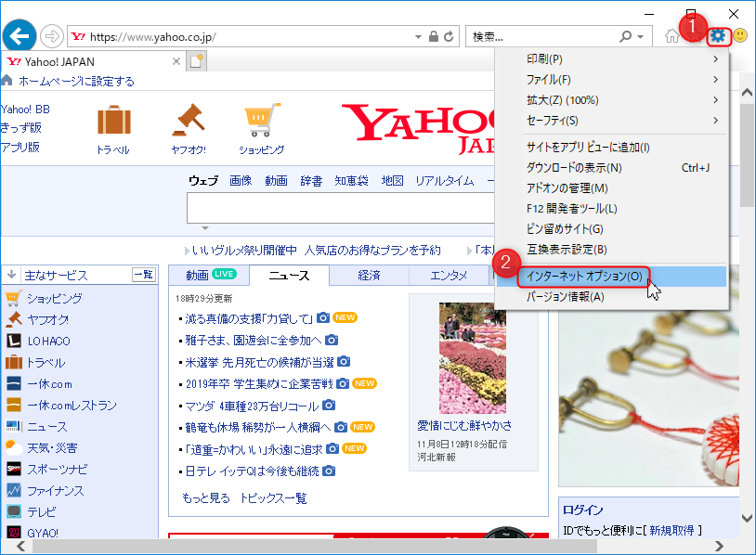Click the ニュース icon in services list

14,426
